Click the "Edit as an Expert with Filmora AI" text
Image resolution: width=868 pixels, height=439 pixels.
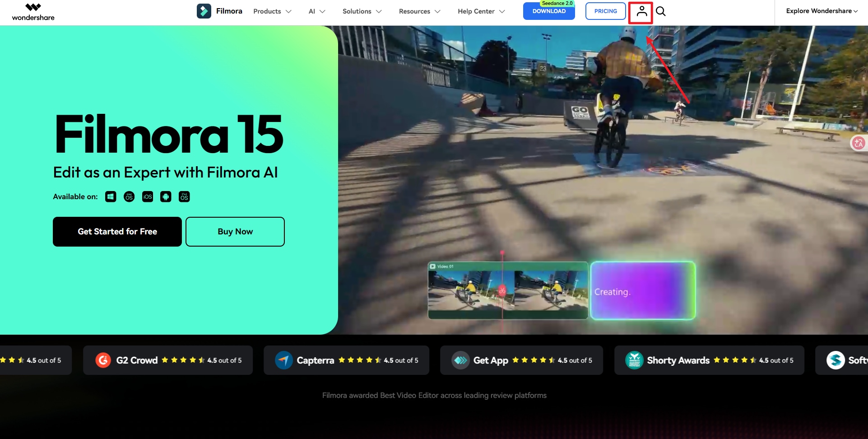(165, 173)
